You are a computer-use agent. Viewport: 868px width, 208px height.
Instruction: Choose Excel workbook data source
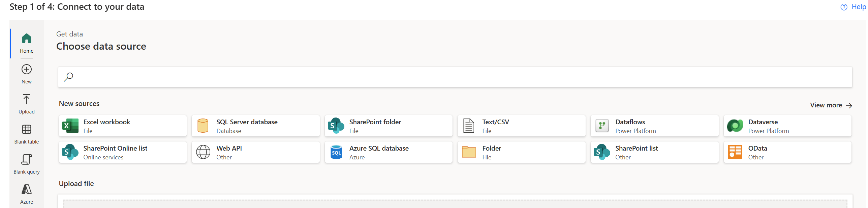tap(123, 126)
